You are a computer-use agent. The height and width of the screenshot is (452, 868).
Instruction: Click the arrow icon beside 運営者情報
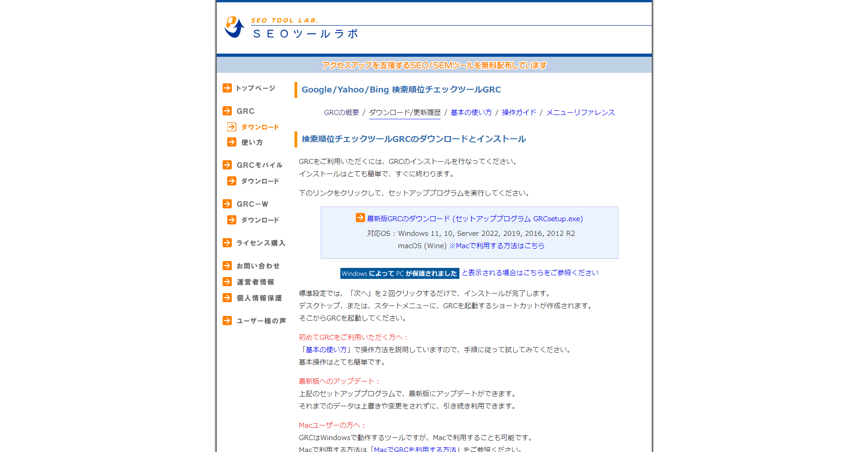click(227, 282)
